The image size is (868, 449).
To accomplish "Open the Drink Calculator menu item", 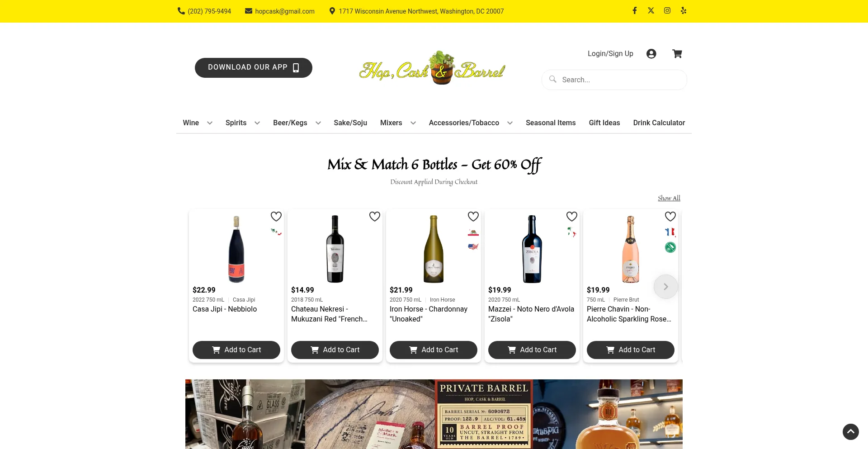I will point(659,123).
